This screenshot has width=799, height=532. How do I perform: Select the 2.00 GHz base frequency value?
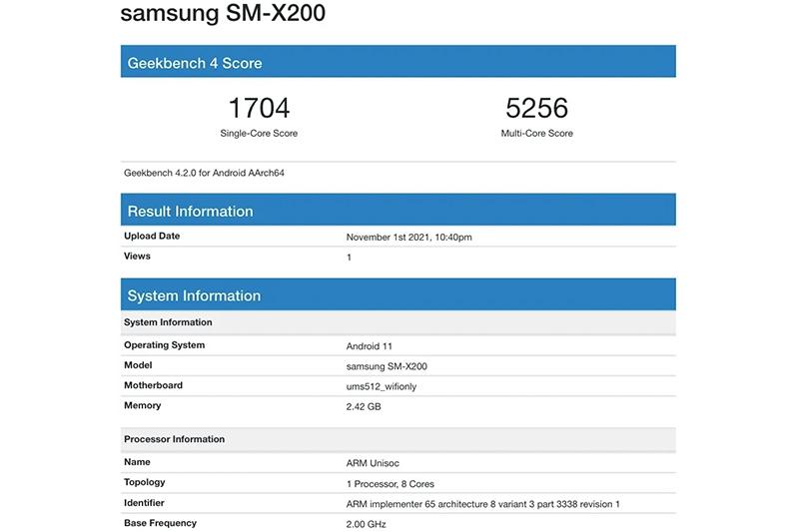[366, 524]
